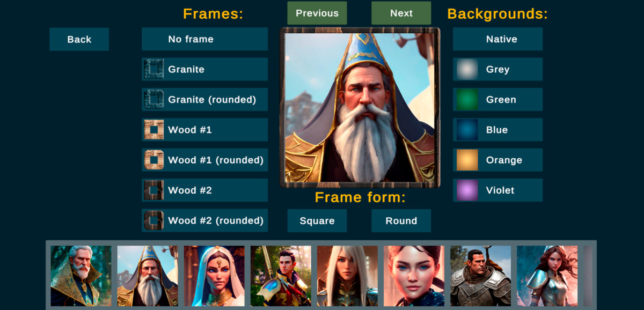Set frame form to Round
The height and width of the screenshot is (310, 644).
coord(401,220)
